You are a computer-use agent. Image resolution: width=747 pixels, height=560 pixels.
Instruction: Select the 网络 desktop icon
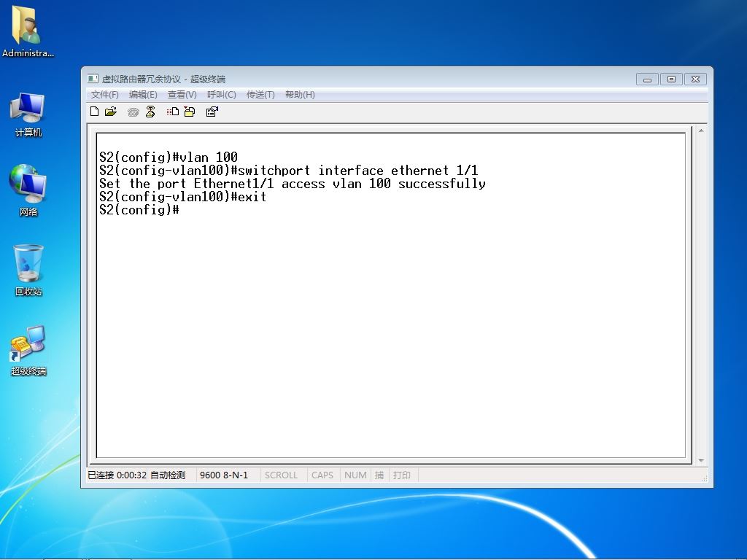point(28,190)
